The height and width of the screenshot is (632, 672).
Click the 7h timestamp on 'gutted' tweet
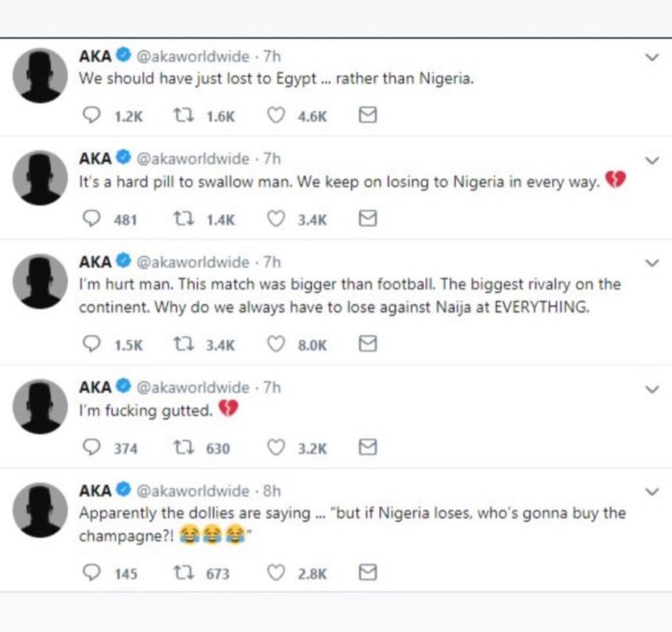point(272,387)
